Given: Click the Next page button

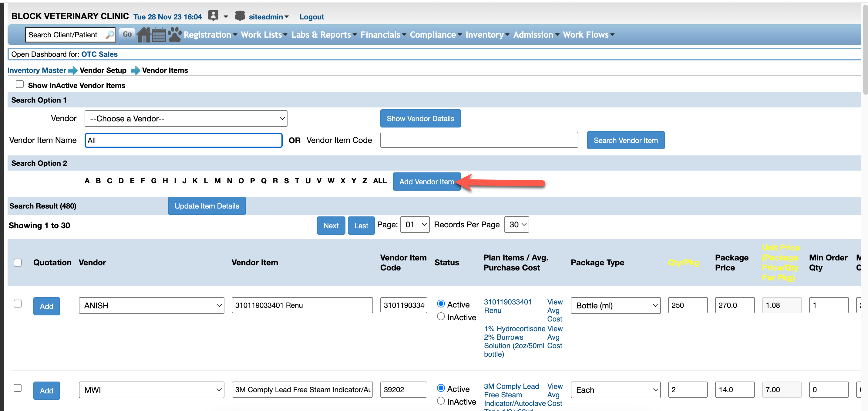Looking at the screenshot, I should tap(331, 226).
